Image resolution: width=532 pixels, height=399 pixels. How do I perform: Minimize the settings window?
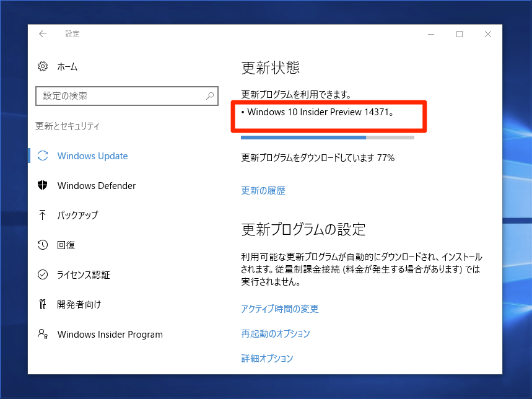click(x=431, y=34)
